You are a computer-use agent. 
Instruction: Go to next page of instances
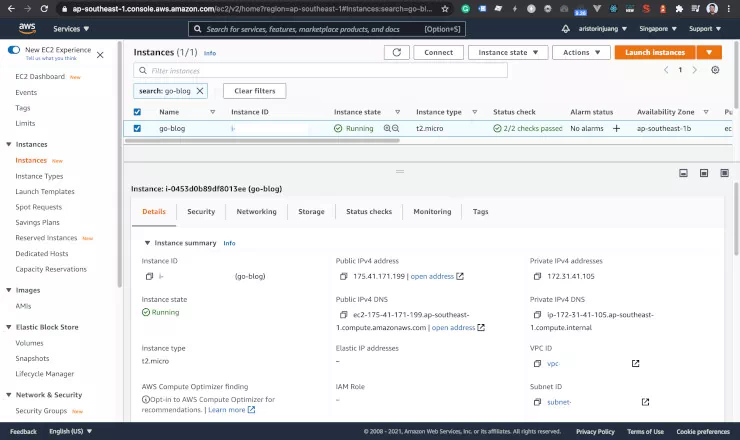694,70
